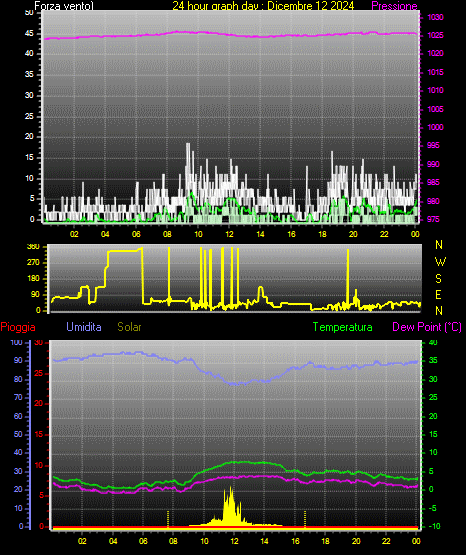Click the W wind direction letter

point(440,262)
